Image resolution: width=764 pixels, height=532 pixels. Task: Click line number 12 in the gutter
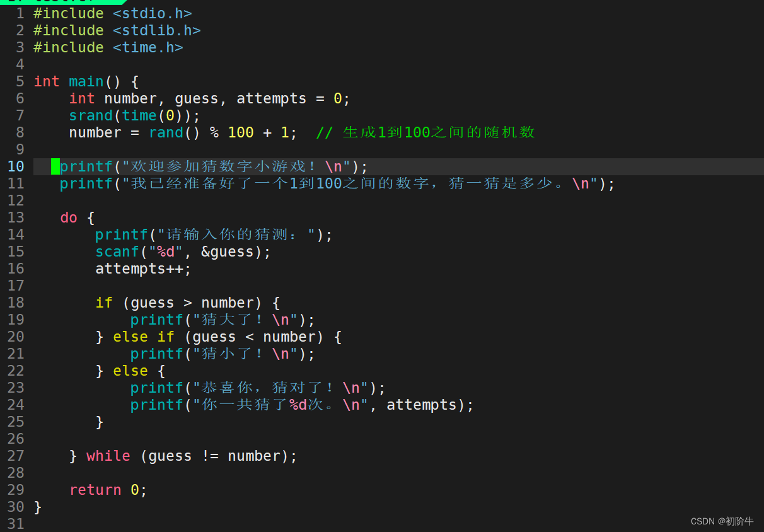[x=16, y=200]
